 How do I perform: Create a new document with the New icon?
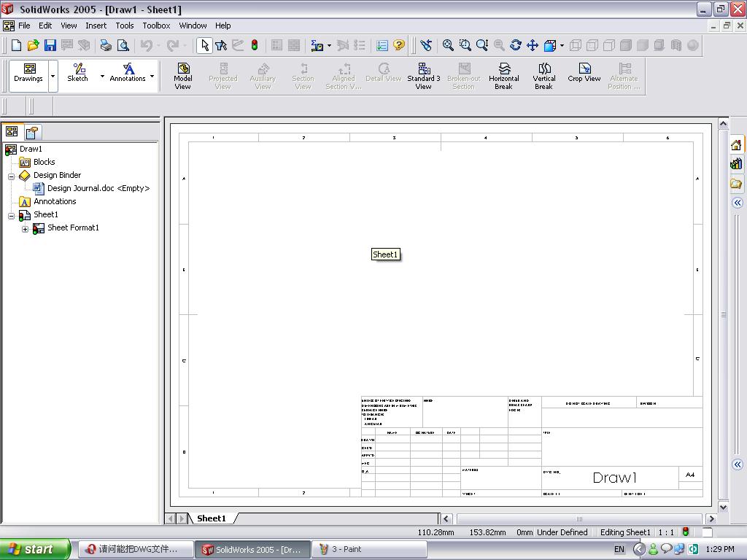point(16,45)
